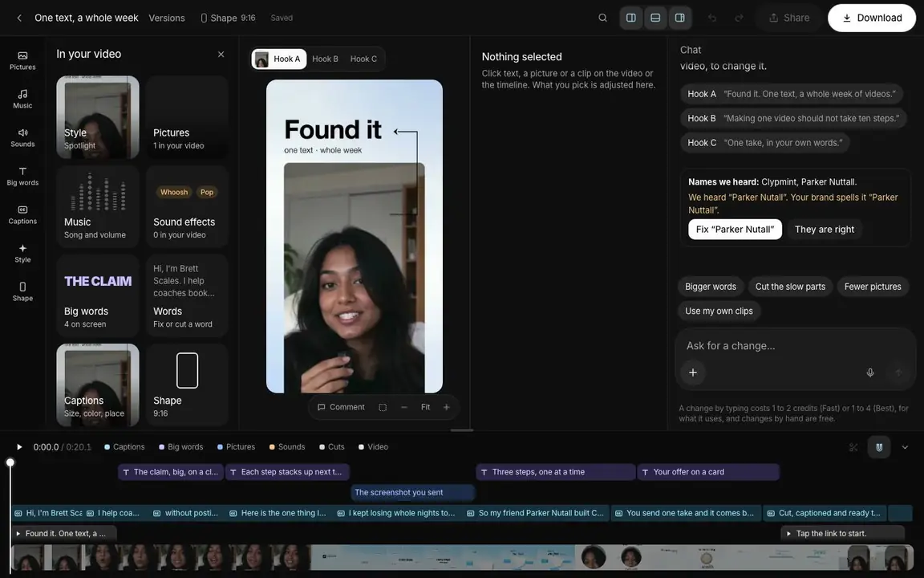Set preview zoom to Fit
Screen dimensions: 924x578
click(x=425, y=407)
